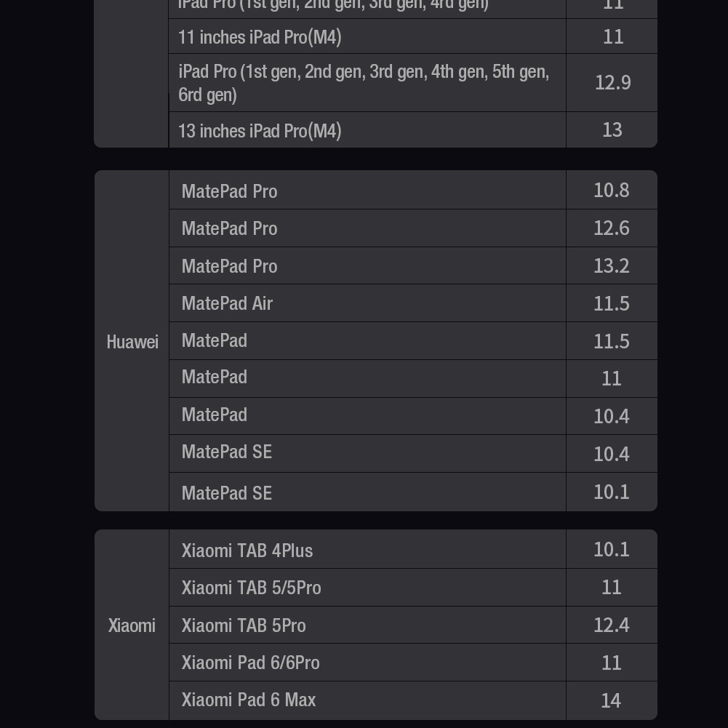The image size is (728, 728).
Task: Select the Xiaomi TAB 5Pro 12.4-inch model cell
Action: coord(244,625)
